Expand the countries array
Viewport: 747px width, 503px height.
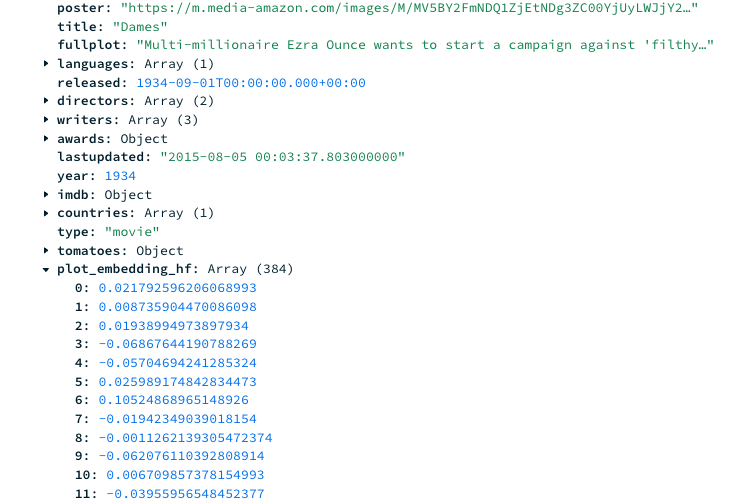46,213
